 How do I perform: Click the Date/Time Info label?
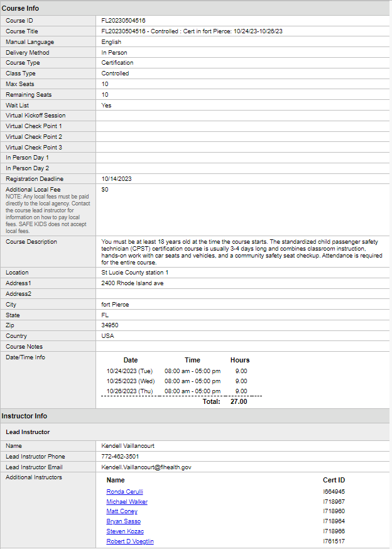tap(25, 357)
